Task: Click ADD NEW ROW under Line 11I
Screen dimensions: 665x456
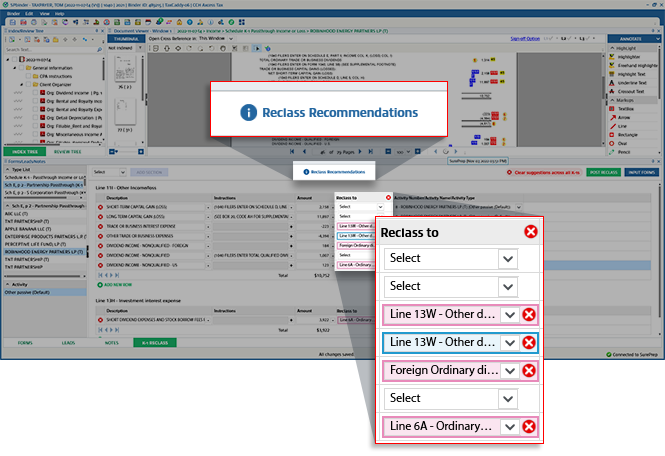Action: (x=115, y=285)
